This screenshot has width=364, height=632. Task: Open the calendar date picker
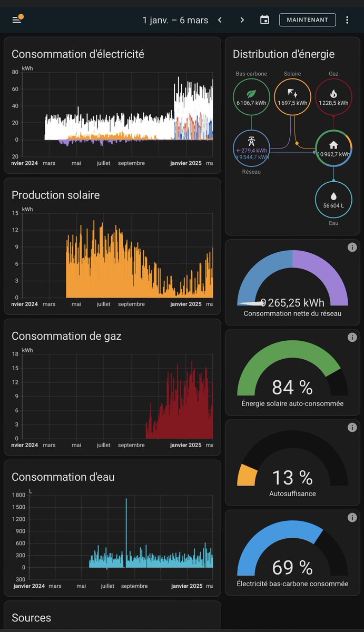(x=265, y=20)
